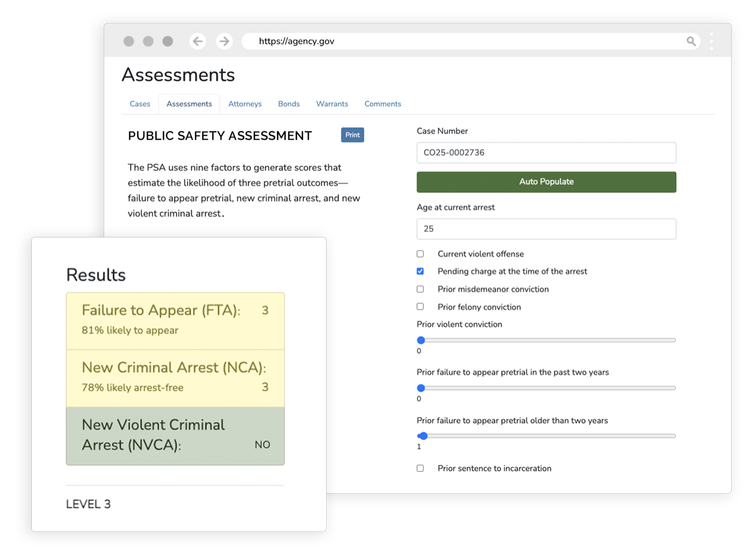
Task: Open the Bonds tab
Action: coord(289,104)
